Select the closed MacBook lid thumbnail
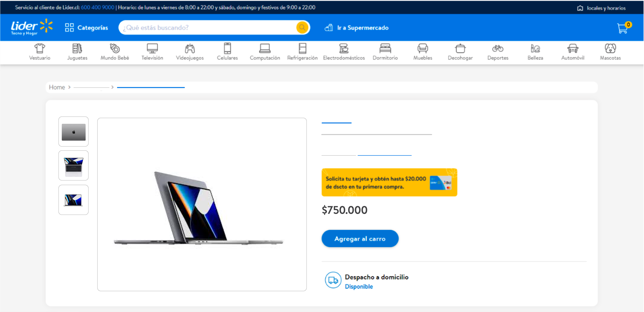The width and height of the screenshot is (644, 312). click(x=74, y=131)
